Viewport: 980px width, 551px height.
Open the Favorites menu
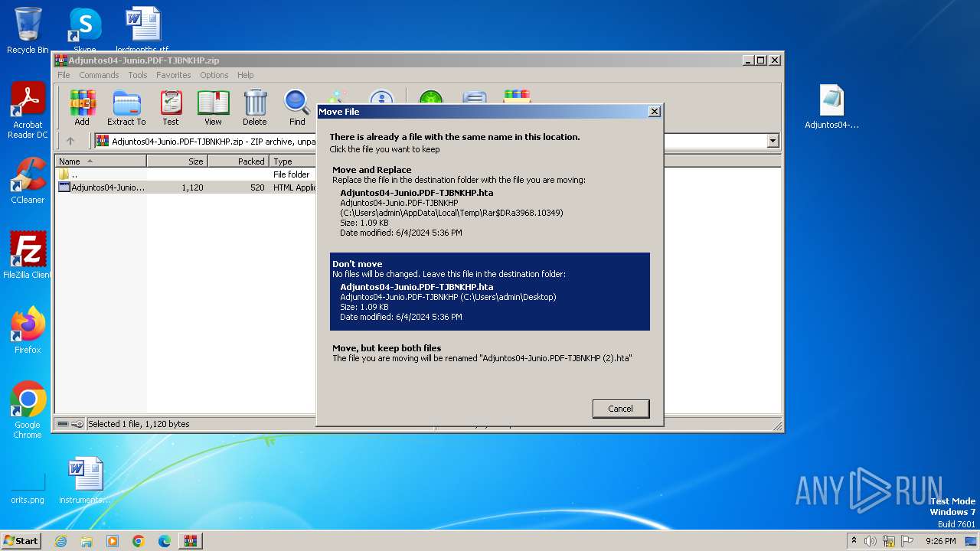click(x=174, y=75)
